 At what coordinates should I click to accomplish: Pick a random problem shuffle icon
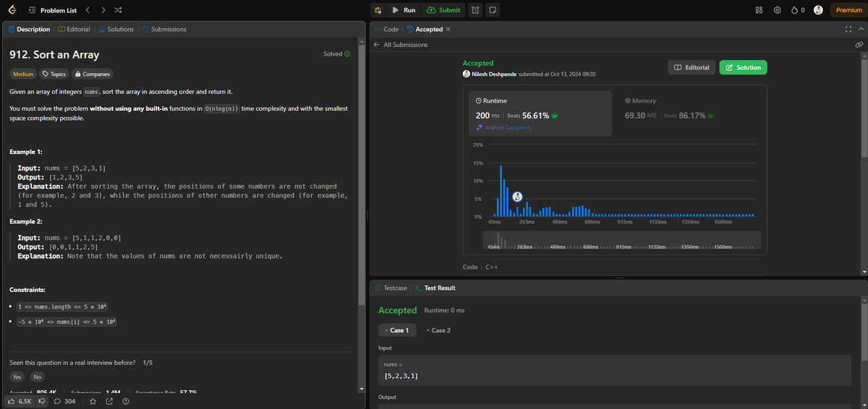119,10
